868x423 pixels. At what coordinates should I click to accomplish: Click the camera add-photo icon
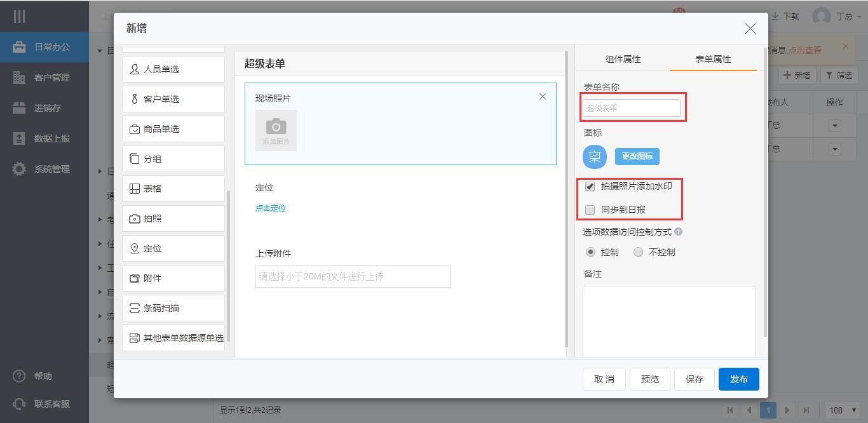276,130
